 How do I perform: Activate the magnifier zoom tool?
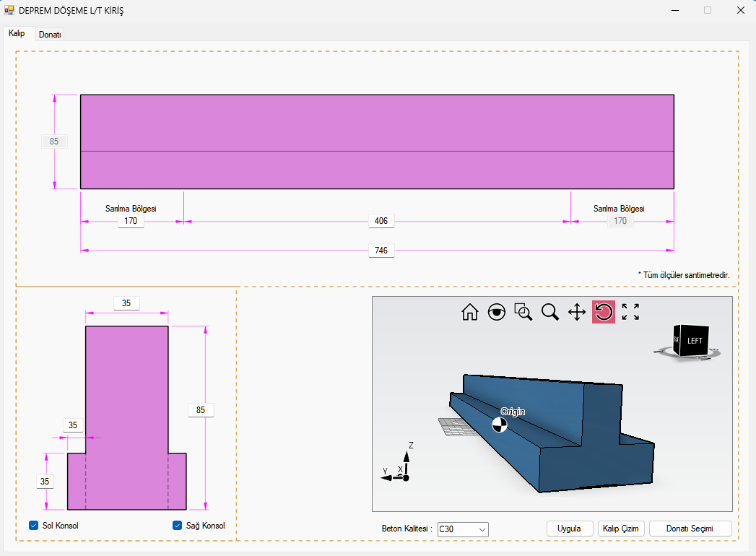click(x=550, y=312)
